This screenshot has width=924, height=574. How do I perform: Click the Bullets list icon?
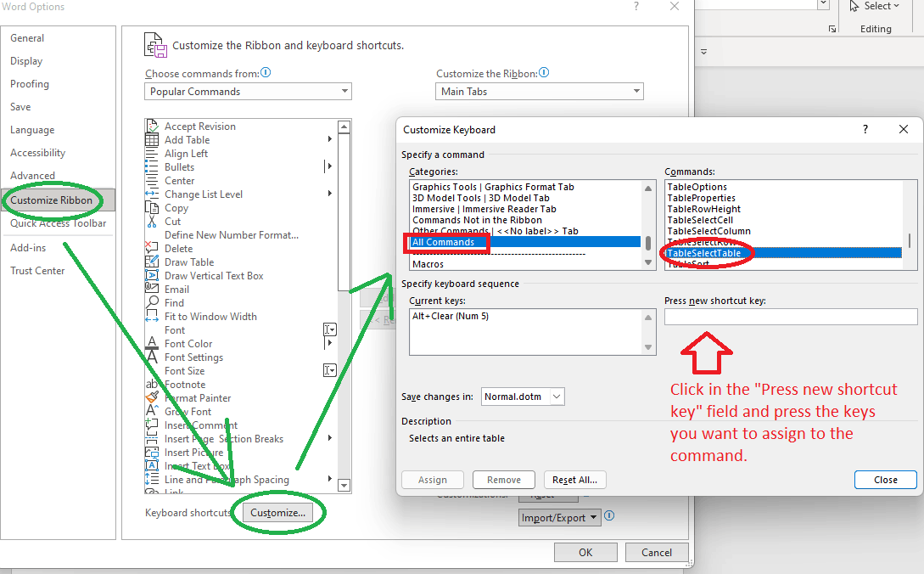[152, 167]
